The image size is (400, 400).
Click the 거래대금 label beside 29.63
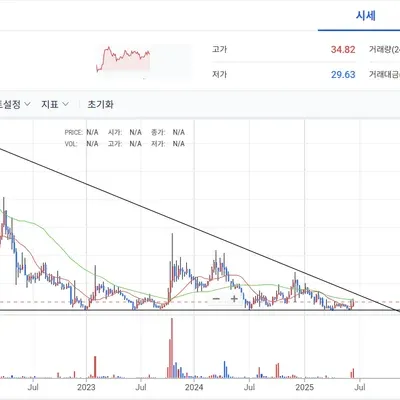point(384,74)
